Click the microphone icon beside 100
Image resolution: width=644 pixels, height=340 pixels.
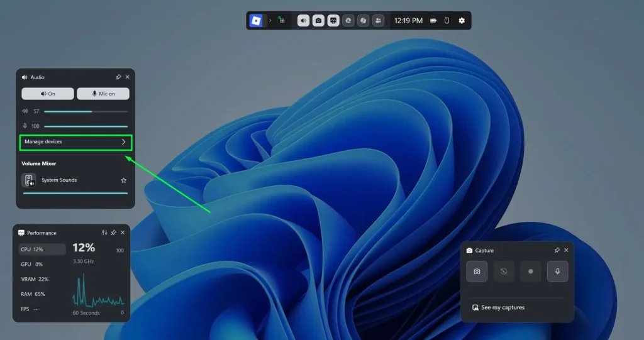pos(25,126)
